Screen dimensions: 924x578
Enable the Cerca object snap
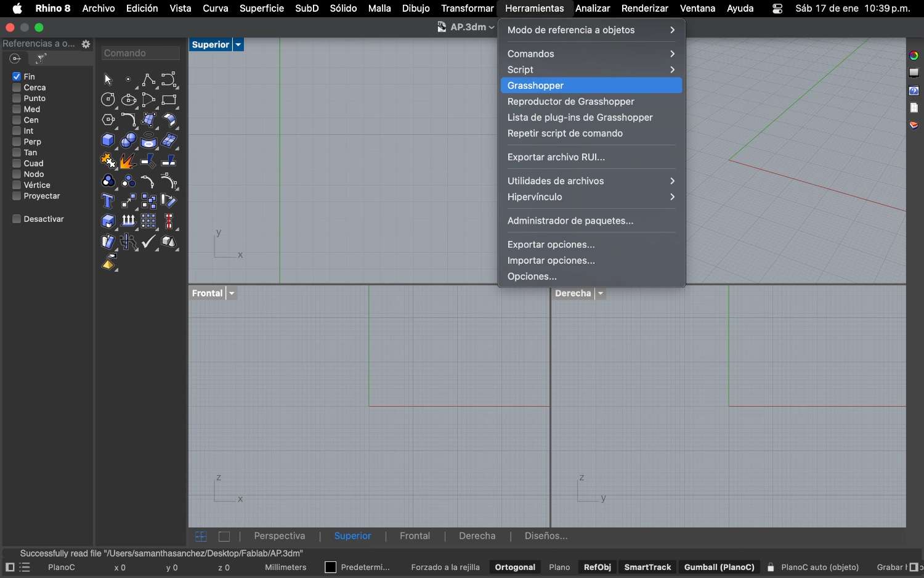(17, 88)
